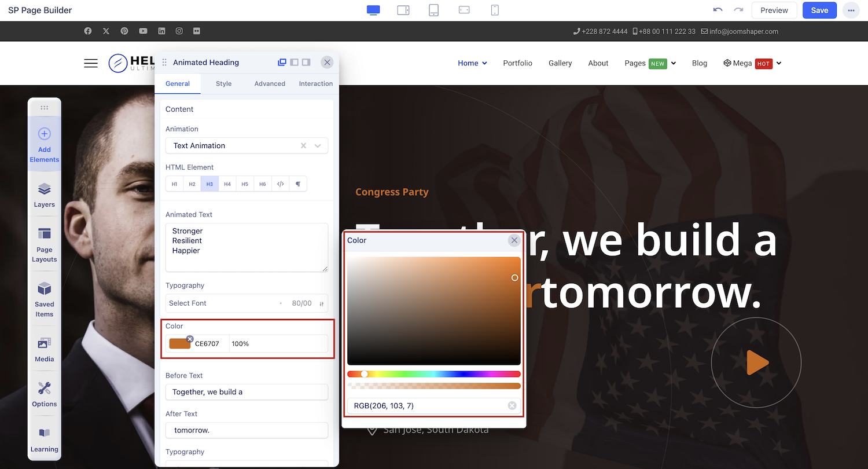Switch to portrait phone preview
This screenshot has width=868, height=469.
[495, 10]
